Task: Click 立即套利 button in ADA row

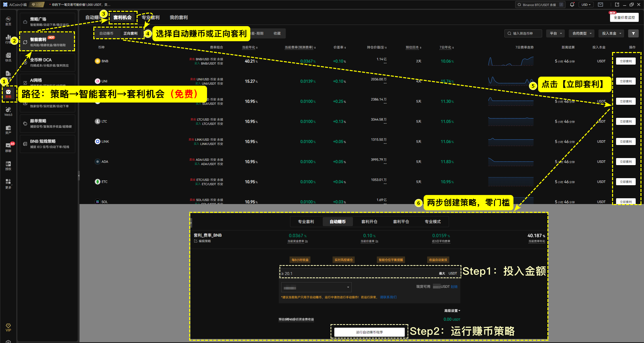Action: [x=626, y=162]
